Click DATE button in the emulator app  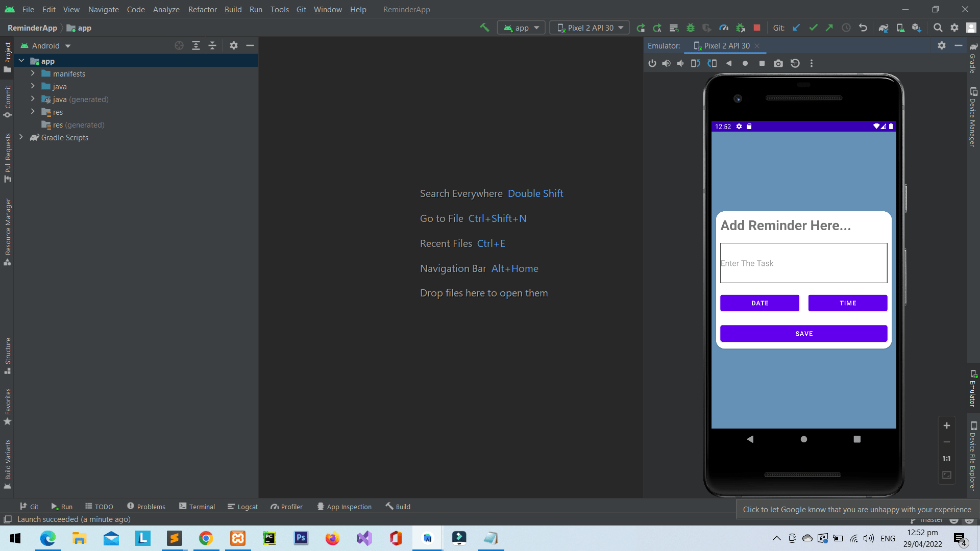(x=759, y=303)
